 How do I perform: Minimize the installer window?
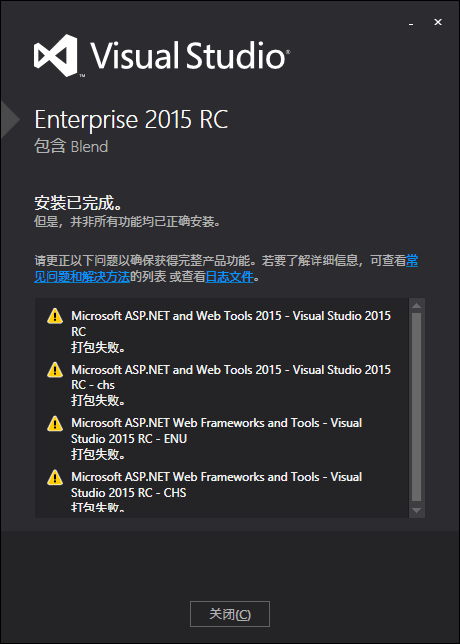click(x=411, y=23)
